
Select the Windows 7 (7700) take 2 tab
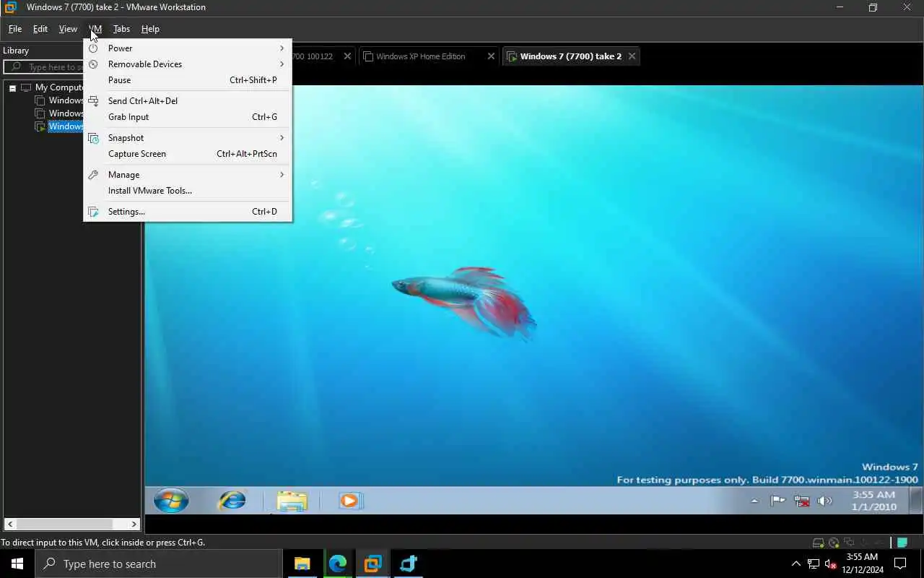(570, 56)
